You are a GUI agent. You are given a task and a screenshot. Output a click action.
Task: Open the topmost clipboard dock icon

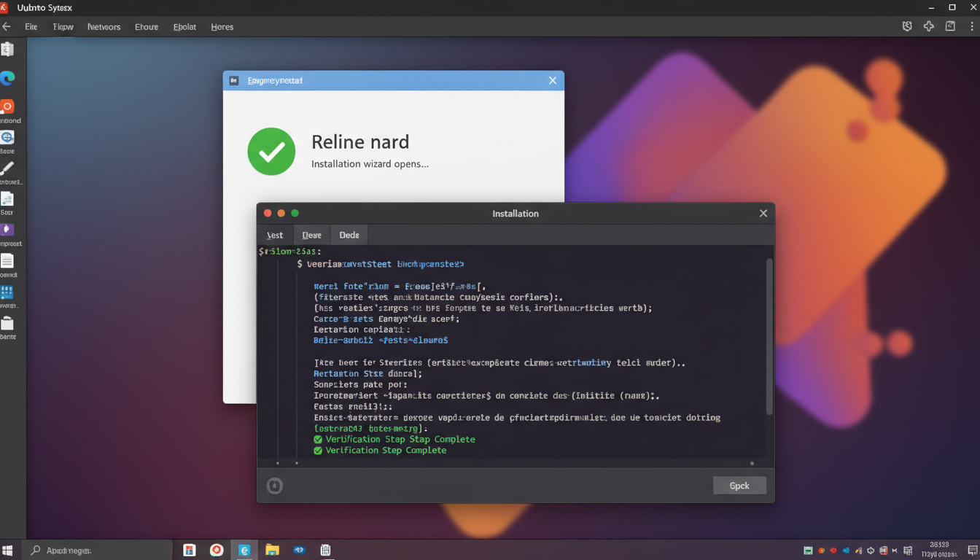coord(7,49)
